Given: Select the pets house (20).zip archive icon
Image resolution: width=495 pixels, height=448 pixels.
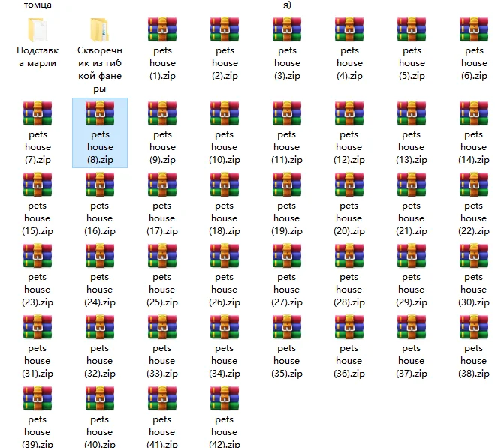Looking at the screenshot, I should click(349, 185).
